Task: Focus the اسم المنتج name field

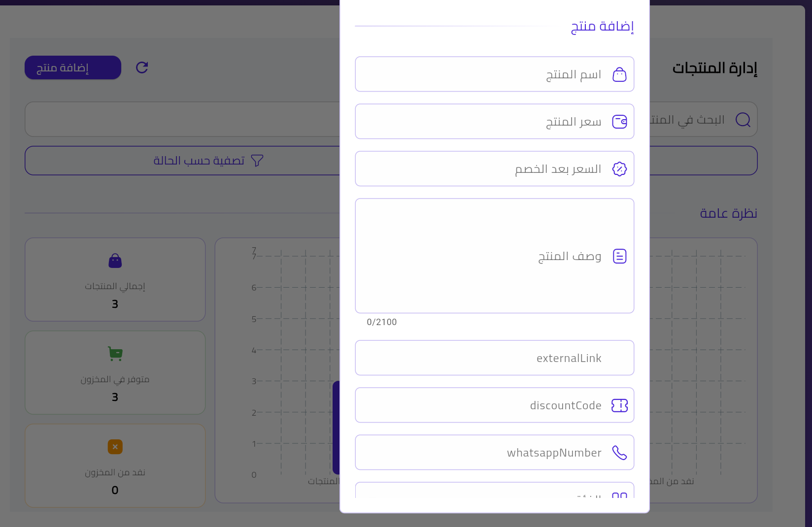Action: click(x=494, y=74)
